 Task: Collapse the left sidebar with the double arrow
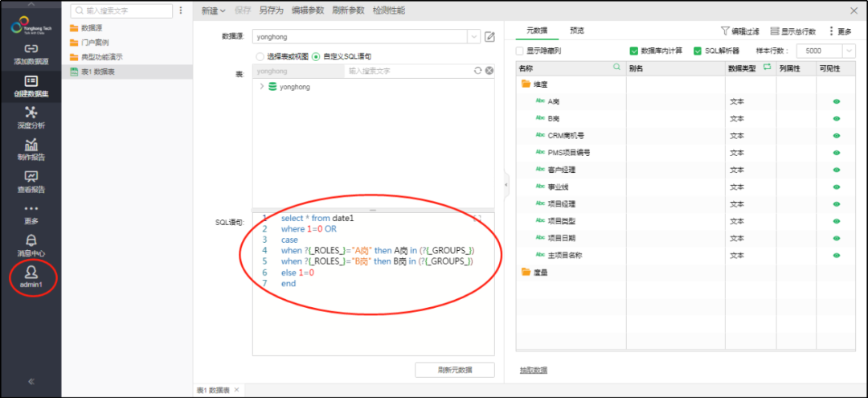pyautogui.click(x=31, y=381)
